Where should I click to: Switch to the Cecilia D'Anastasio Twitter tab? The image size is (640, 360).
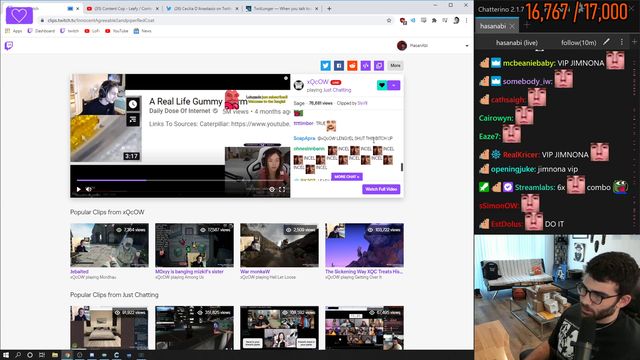click(x=202, y=9)
